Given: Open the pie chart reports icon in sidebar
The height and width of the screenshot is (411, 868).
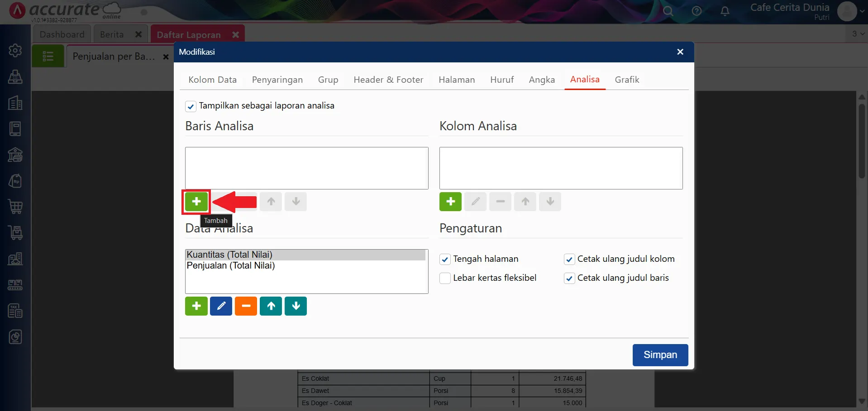Looking at the screenshot, I should 15,337.
